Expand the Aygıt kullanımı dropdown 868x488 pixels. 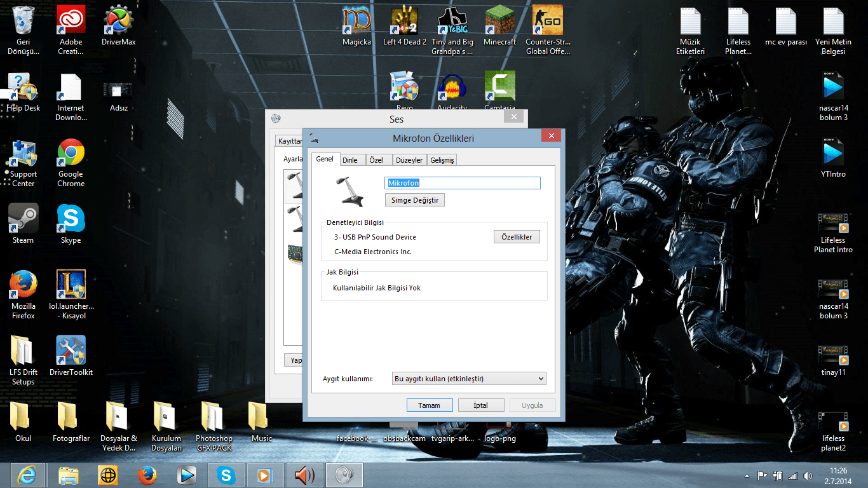470,379
